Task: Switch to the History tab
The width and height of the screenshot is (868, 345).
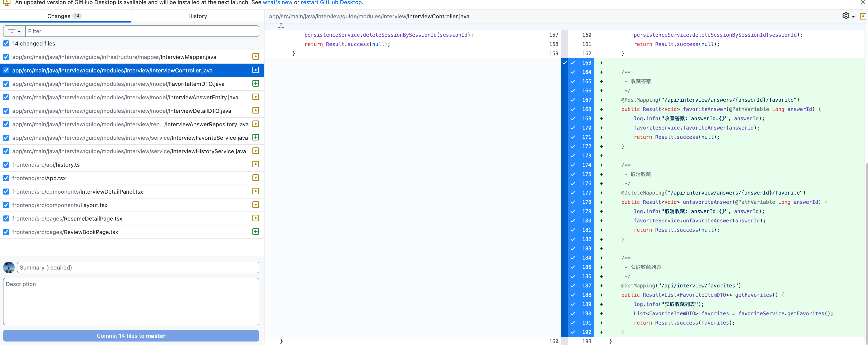Action: (197, 16)
